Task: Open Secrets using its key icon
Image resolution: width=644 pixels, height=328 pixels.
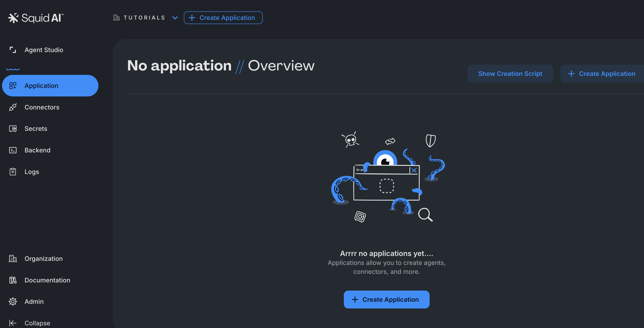Action: [x=13, y=129]
